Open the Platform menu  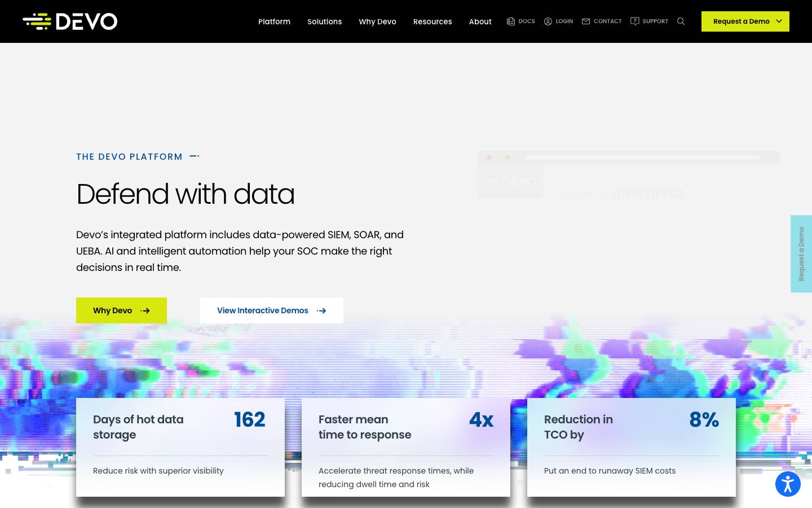click(x=275, y=21)
